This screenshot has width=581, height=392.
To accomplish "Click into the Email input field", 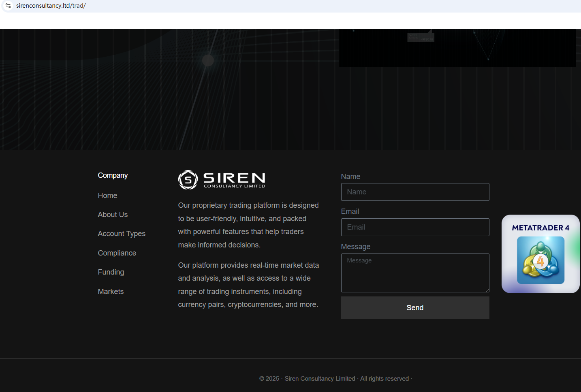I will (415, 227).
